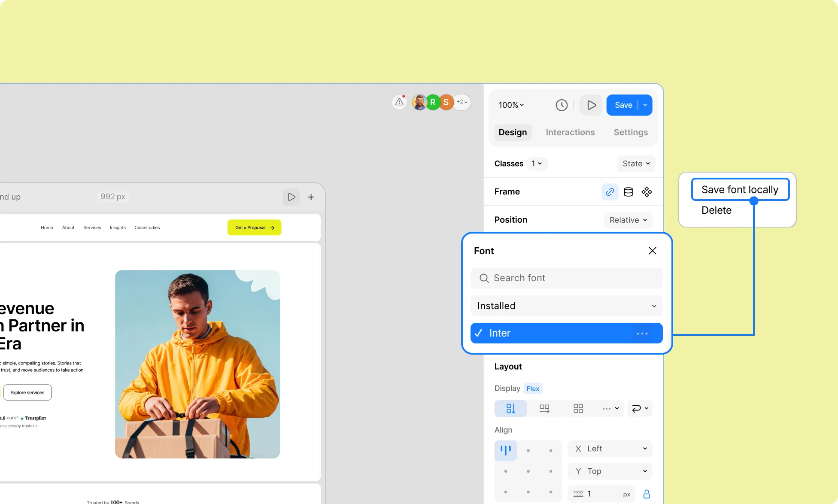Viewport: 838px width, 504px height.
Task: Open the X alignment Left dropdown
Action: tap(610, 449)
